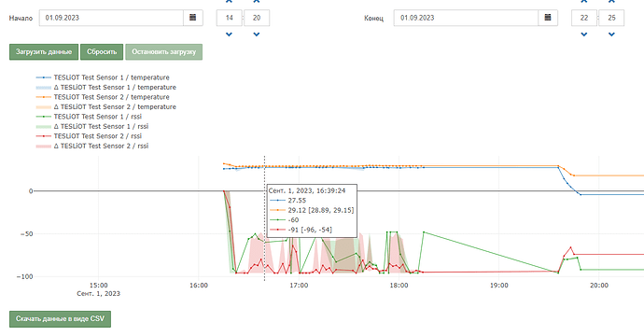Download data with Скачать данные в виде CSV
Image resolution: width=644 pixels, height=336 pixels.
pos(60,319)
